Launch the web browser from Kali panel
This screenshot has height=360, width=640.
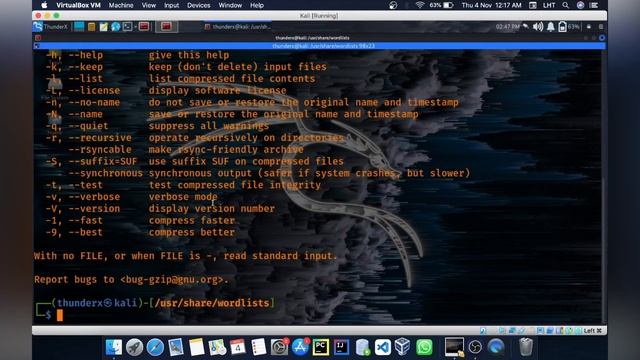click(116, 27)
